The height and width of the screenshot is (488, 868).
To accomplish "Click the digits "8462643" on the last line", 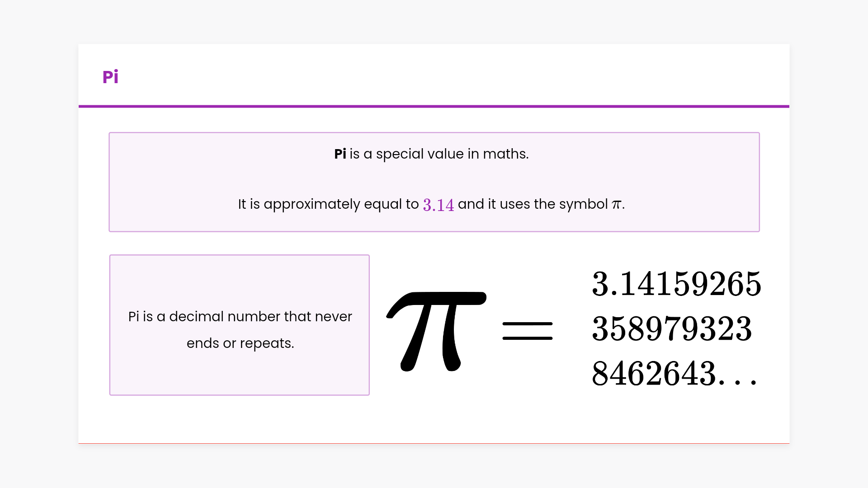I will (654, 374).
